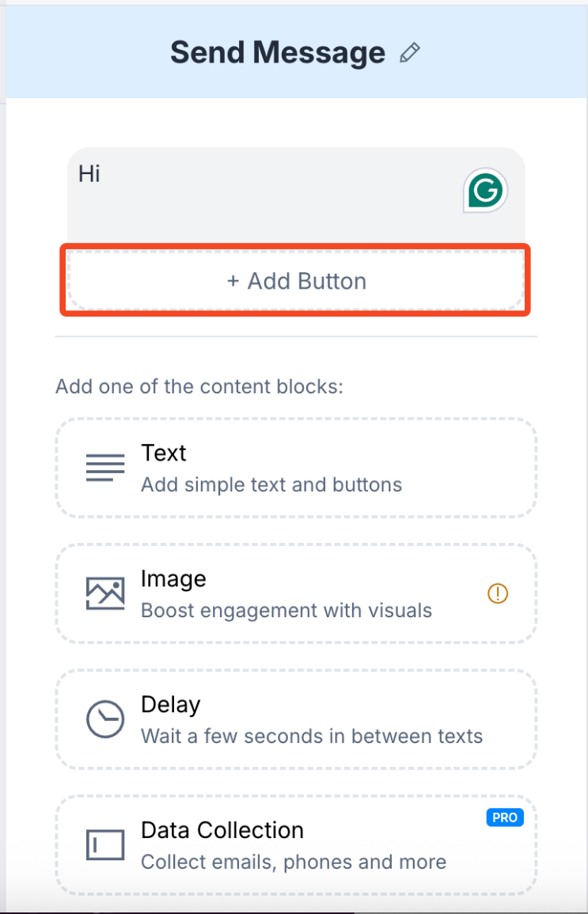Select the Text block lines icon
The image size is (588, 914).
click(x=104, y=467)
